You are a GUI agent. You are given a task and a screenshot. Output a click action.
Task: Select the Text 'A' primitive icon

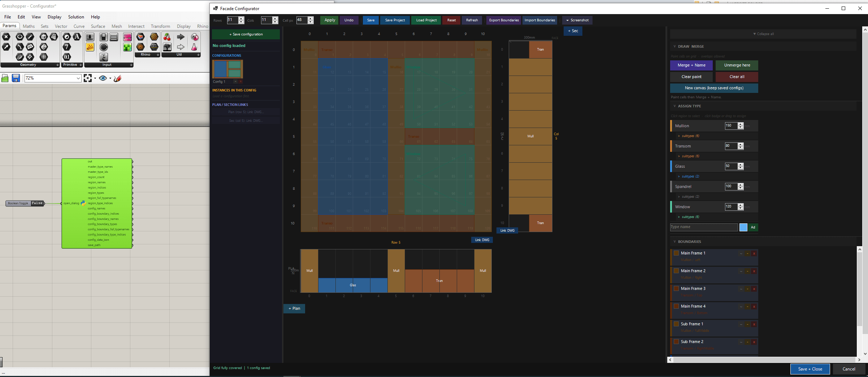pyautogui.click(x=77, y=37)
